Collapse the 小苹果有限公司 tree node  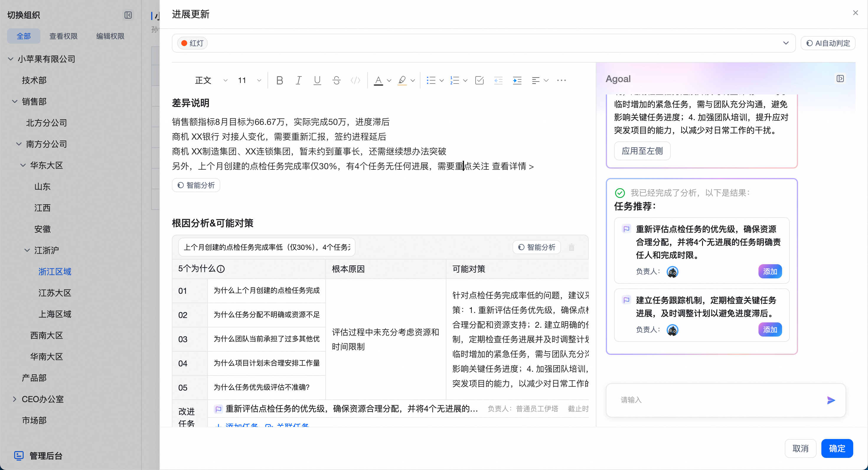[x=11, y=59]
